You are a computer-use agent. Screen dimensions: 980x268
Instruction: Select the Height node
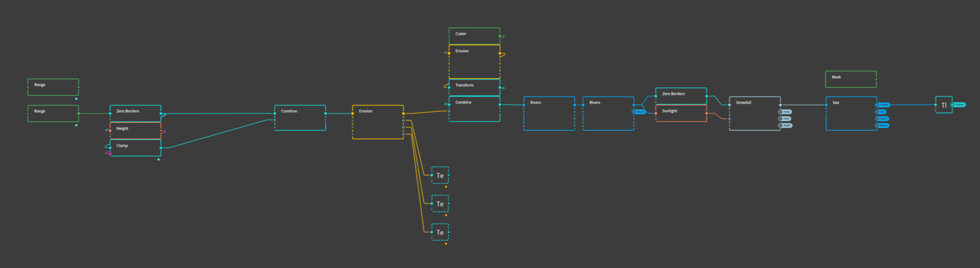135,130
